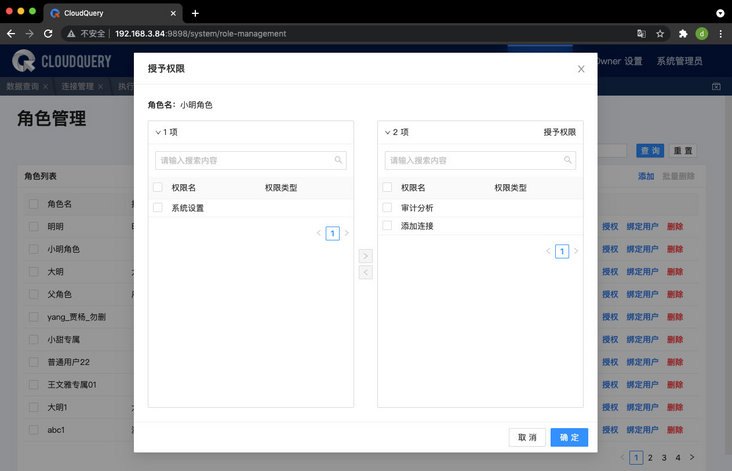Viewport: 732px width, 471px height.
Task: Check select-all box in right permission panel
Action: [x=387, y=187]
